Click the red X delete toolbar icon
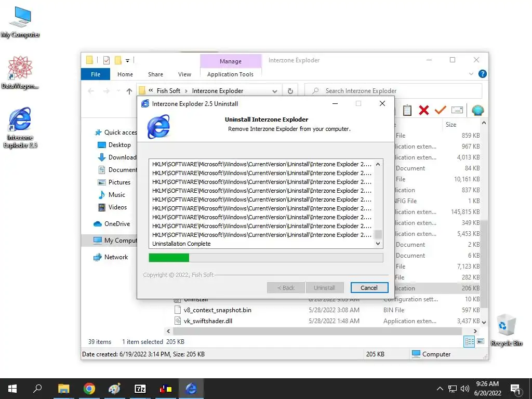This screenshot has height=399, width=532. (x=424, y=110)
